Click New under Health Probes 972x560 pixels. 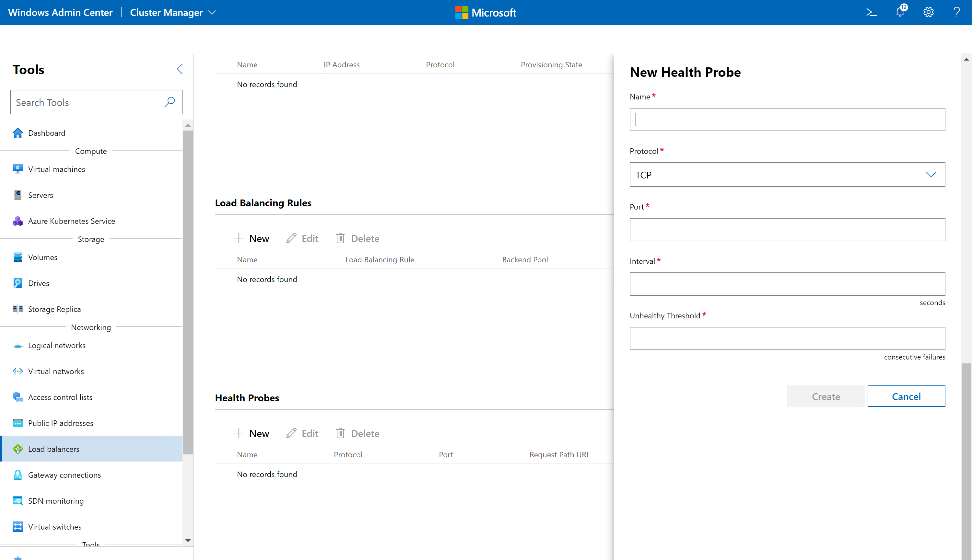click(x=251, y=433)
